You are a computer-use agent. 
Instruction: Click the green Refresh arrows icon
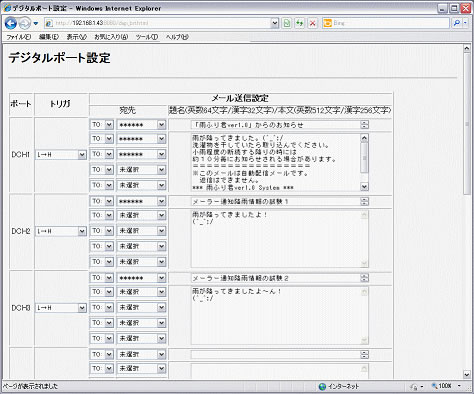pos(300,23)
